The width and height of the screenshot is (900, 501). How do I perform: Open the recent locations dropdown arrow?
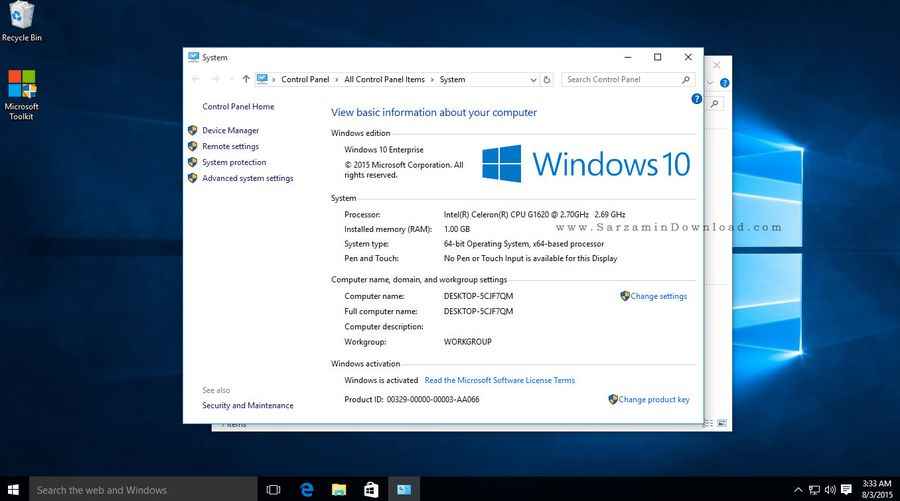[x=231, y=79]
